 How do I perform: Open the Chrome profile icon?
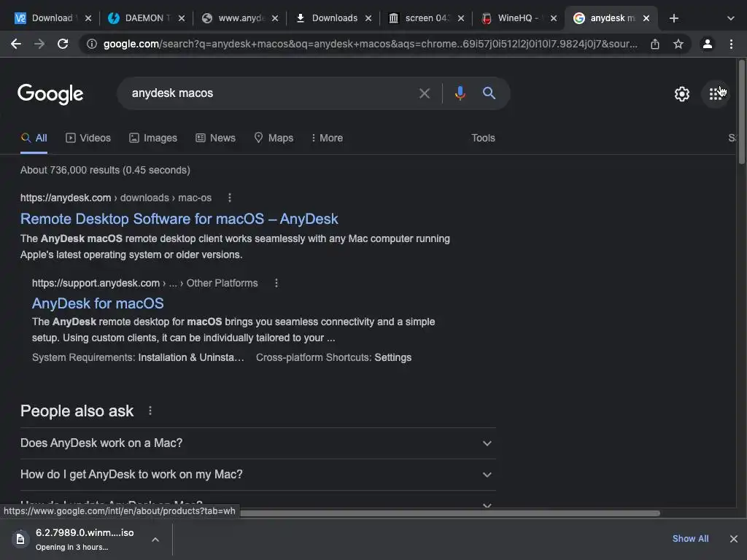(x=708, y=44)
